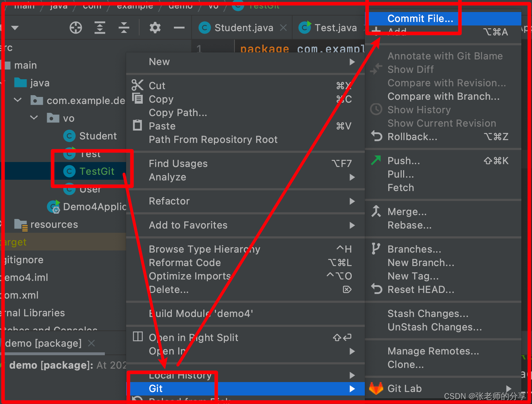Choose Cut from the context menu
Screen dimensions: 532x404
point(245,86)
